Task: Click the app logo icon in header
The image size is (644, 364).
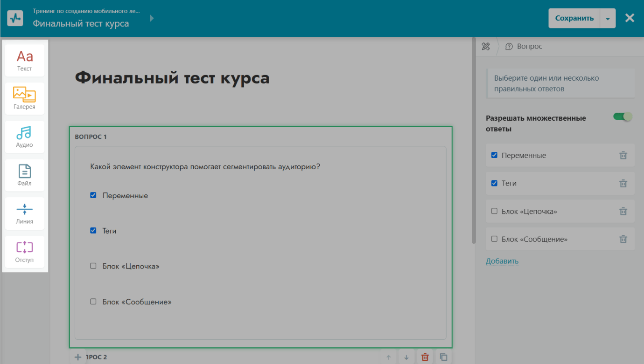Action: coord(15,18)
